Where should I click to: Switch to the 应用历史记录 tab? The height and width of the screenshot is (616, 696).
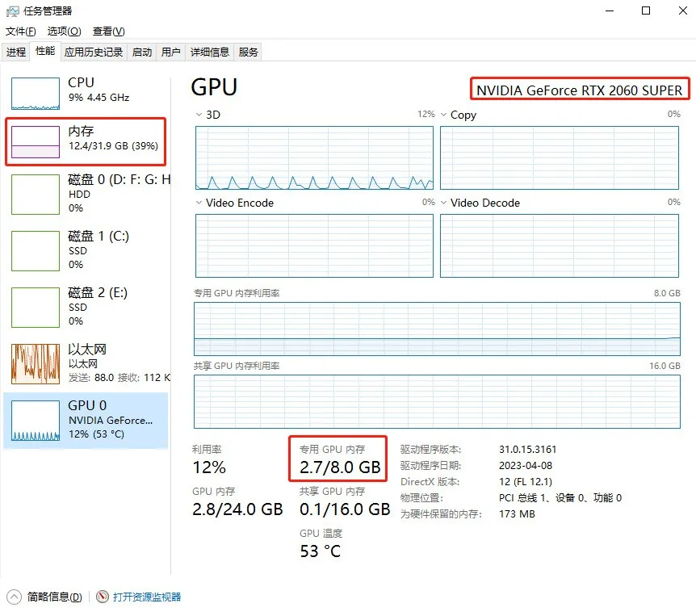(x=94, y=52)
